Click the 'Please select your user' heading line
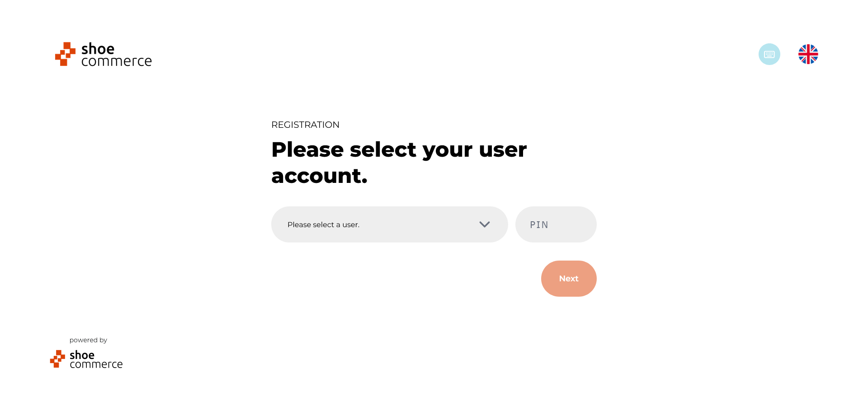Screen dimensions: 868x415 pyautogui.click(x=399, y=150)
